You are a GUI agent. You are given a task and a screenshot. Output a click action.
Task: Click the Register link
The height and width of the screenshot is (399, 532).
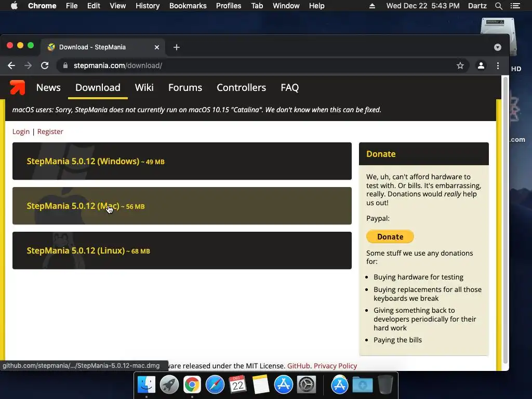click(50, 131)
